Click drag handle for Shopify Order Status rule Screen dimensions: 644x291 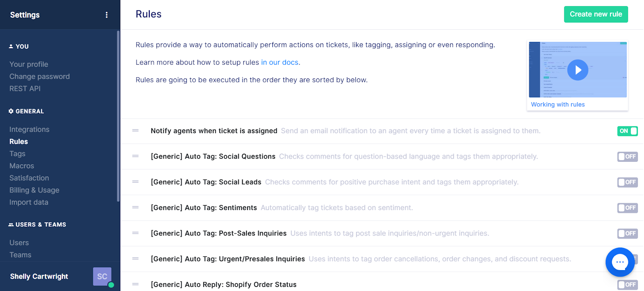(x=136, y=284)
